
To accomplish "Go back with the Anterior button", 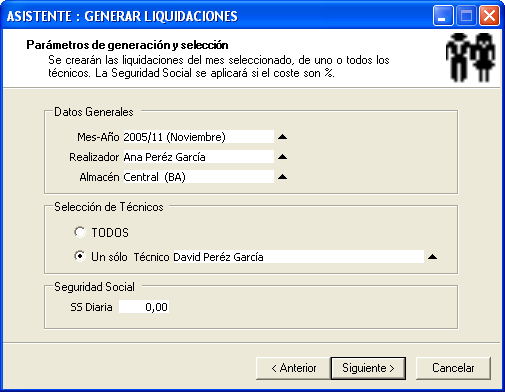I will [293, 368].
